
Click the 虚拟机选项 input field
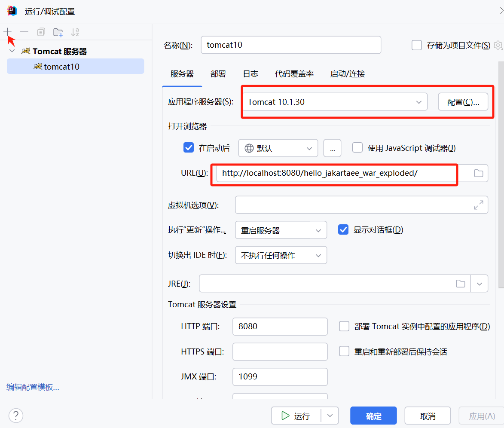tap(361, 205)
